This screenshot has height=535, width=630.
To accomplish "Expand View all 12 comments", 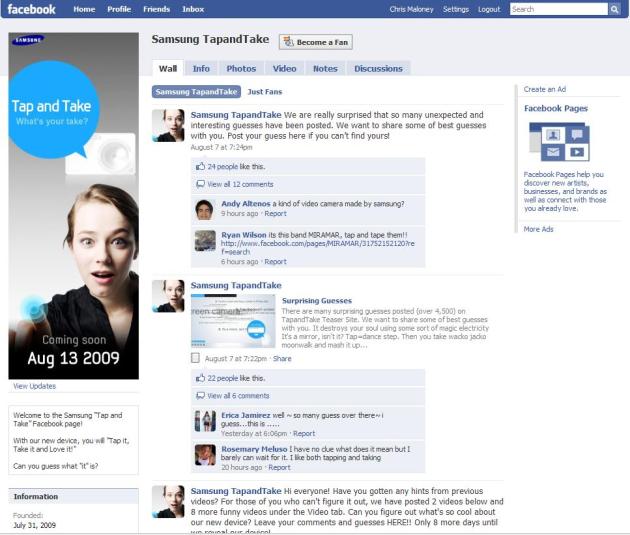I will [x=240, y=184].
